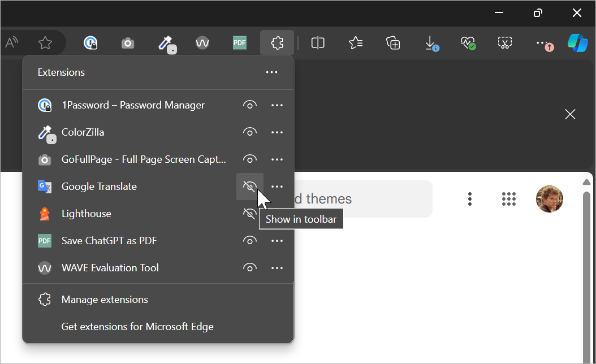Click the page scrollbar up arrow
Viewport: 596px width, 364px height.
[x=586, y=183]
